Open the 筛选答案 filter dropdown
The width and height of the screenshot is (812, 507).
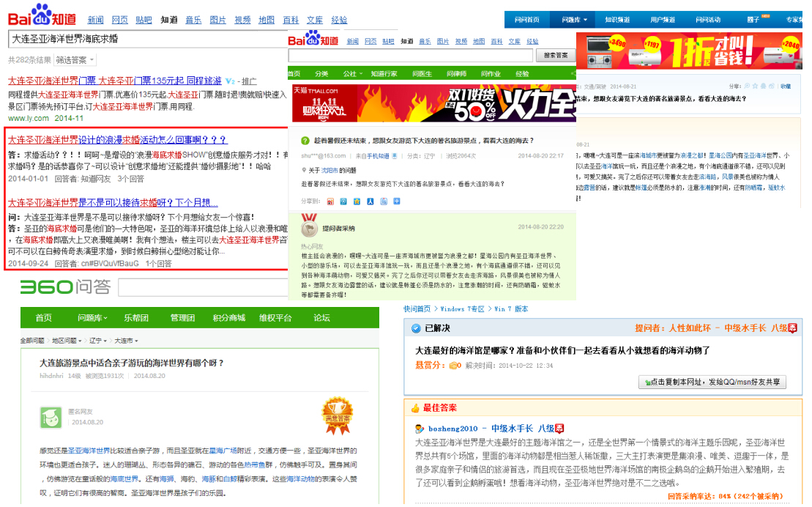click(x=75, y=60)
